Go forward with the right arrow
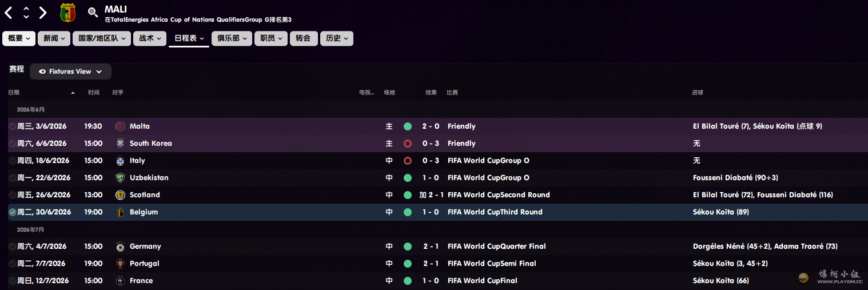Viewport: 868px width, 290px height. coord(43,13)
